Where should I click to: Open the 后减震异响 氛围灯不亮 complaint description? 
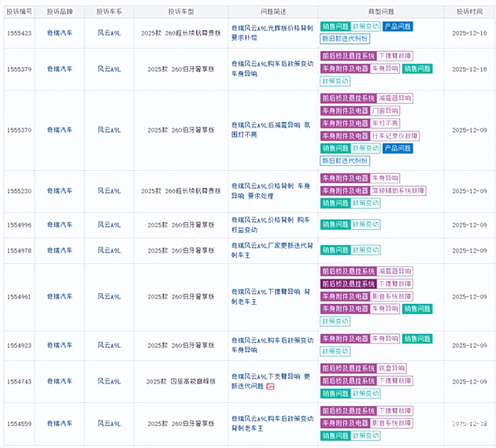point(271,129)
